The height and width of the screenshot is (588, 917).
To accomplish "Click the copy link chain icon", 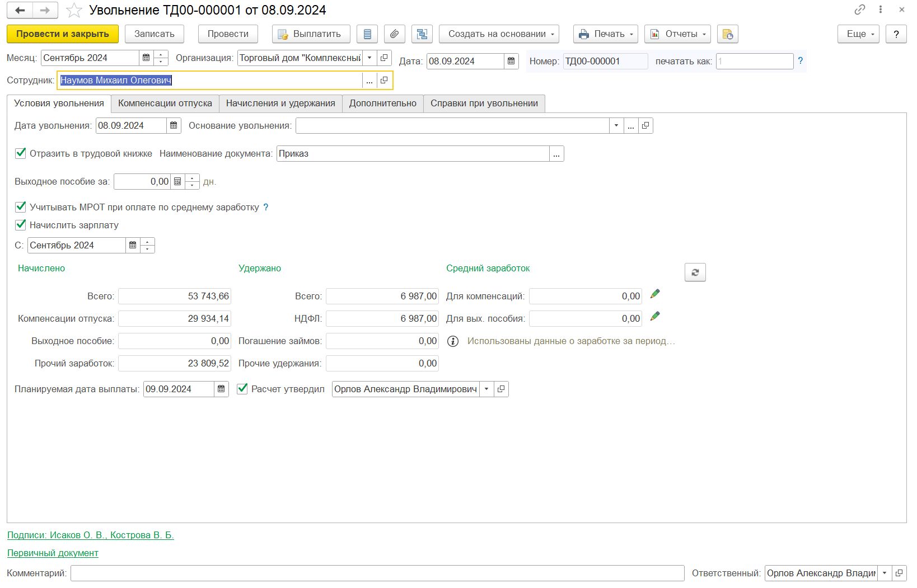I will coord(860,10).
